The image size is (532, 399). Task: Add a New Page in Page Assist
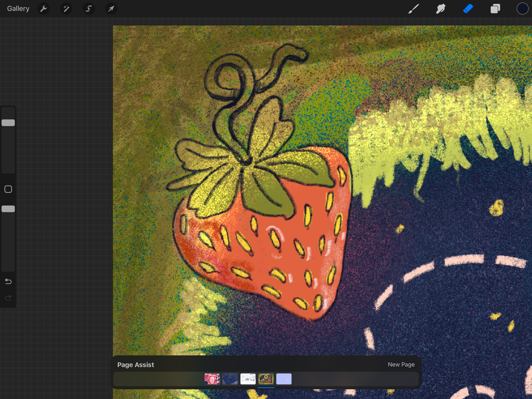click(401, 365)
